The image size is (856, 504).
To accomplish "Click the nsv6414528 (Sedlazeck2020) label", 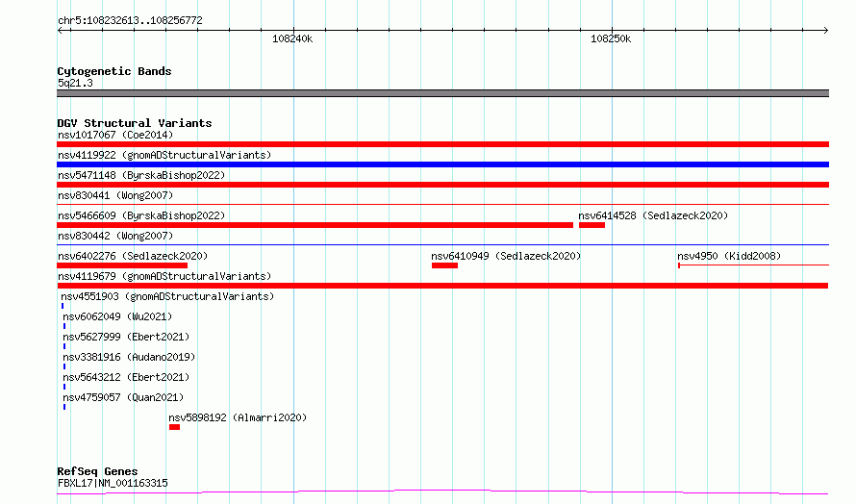I will pos(653,215).
